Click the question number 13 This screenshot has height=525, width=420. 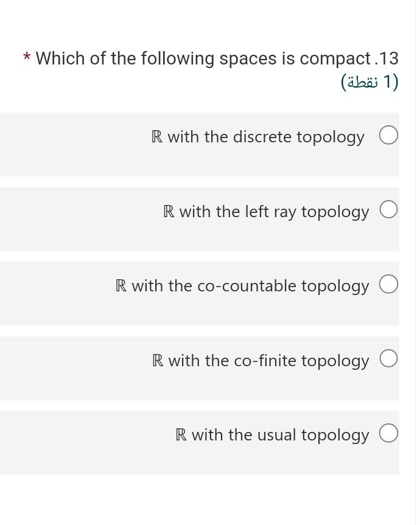pyautogui.click(x=388, y=58)
